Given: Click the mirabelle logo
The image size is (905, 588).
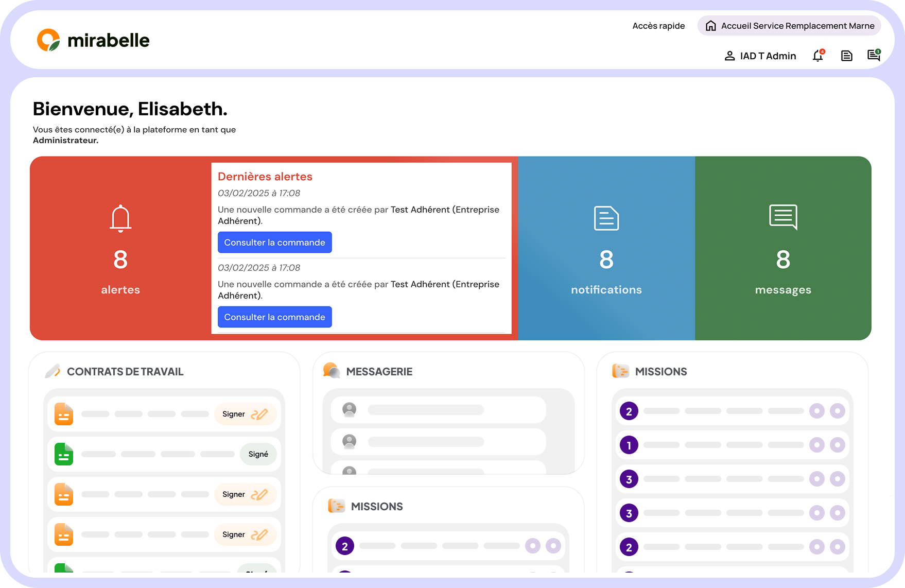Looking at the screenshot, I should click(x=93, y=40).
